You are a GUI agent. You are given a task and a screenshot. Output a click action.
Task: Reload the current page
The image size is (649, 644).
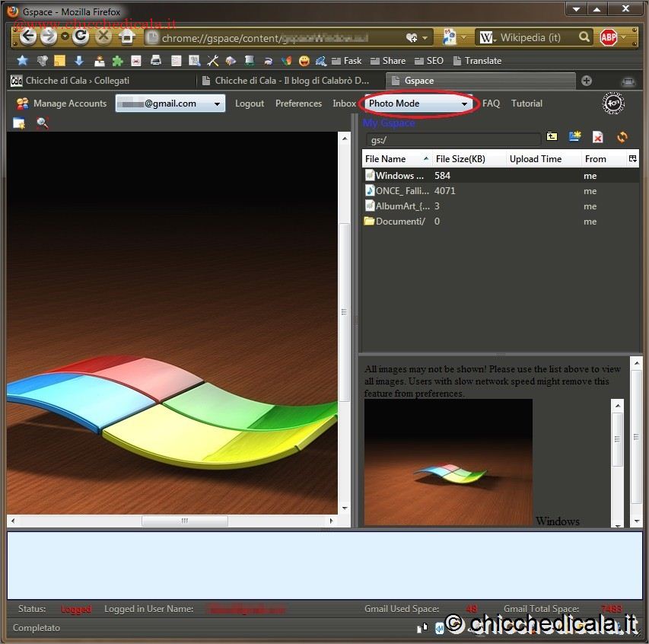pos(81,37)
